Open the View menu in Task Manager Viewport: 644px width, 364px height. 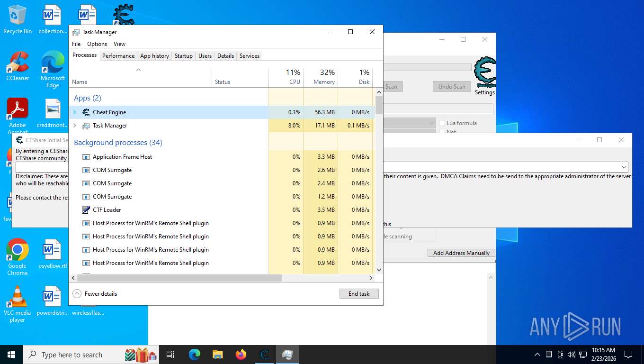click(120, 44)
